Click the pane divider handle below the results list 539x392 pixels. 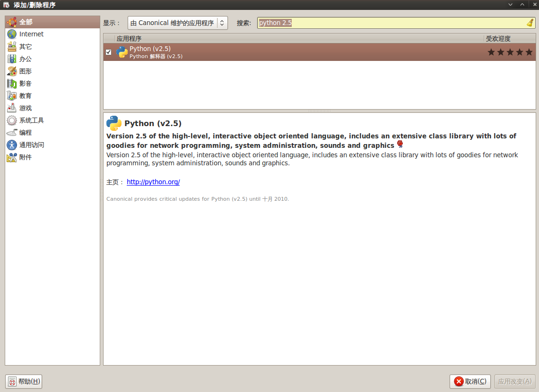(319, 111)
